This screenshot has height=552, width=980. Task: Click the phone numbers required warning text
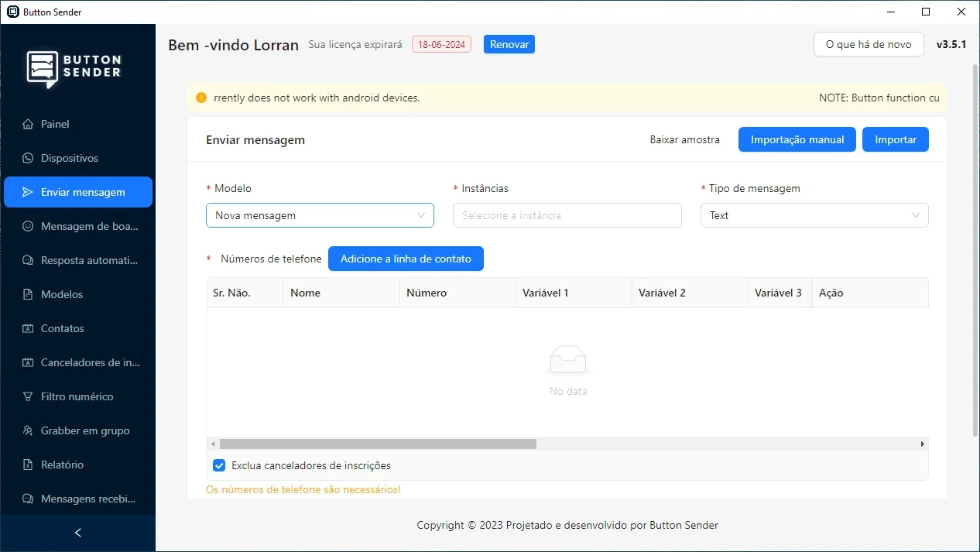pyautogui.click(x=303, y=489)
